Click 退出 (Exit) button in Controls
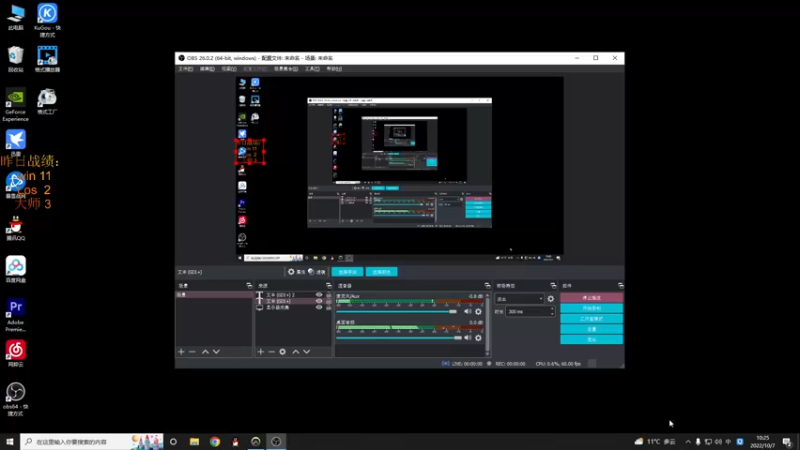Viewport: 800px width, 450px height. click(591, 340)
